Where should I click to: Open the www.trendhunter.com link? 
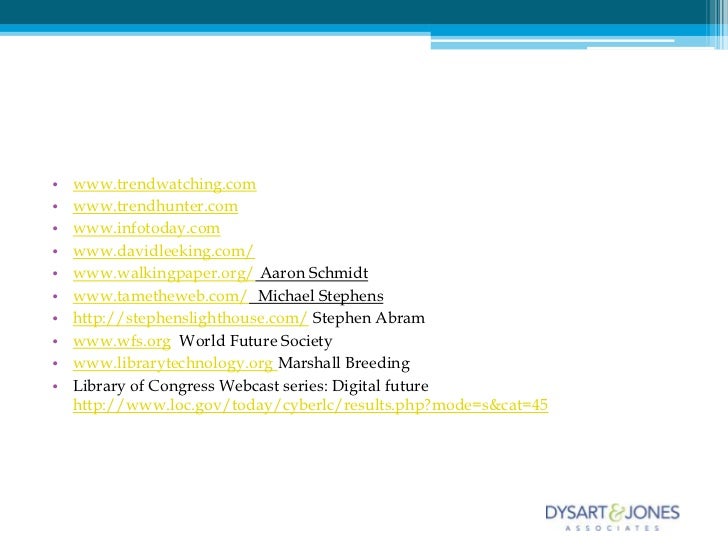click(x=155, y=206)
